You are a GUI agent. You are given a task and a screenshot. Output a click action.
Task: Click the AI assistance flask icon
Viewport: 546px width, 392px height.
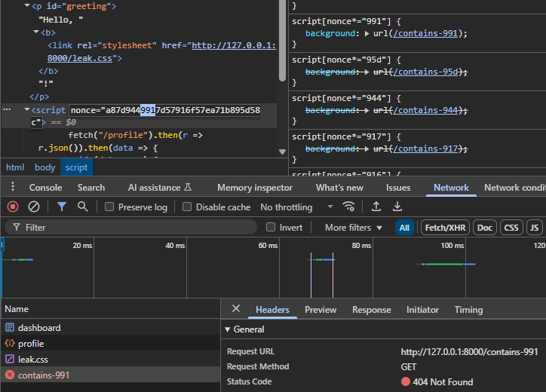pos(188,187)
